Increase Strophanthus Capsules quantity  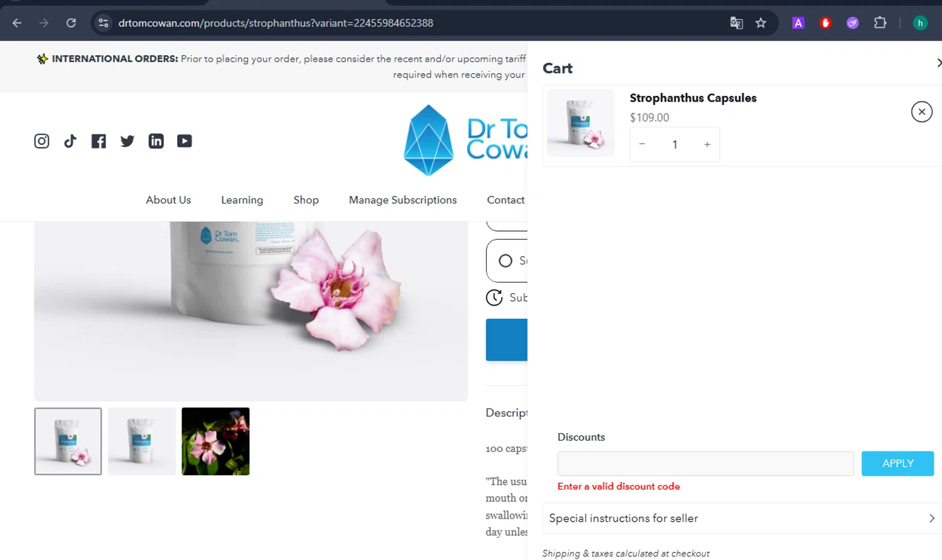(707, 144)
